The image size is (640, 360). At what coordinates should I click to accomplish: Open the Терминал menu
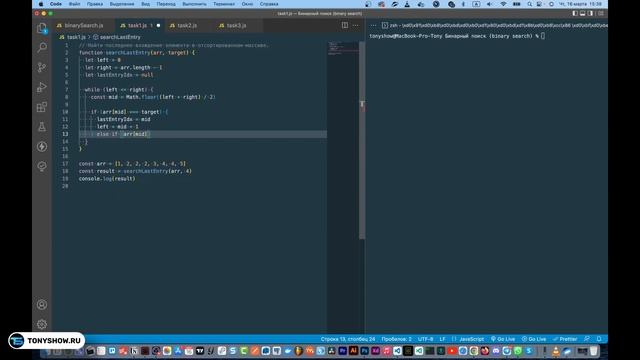224,4
